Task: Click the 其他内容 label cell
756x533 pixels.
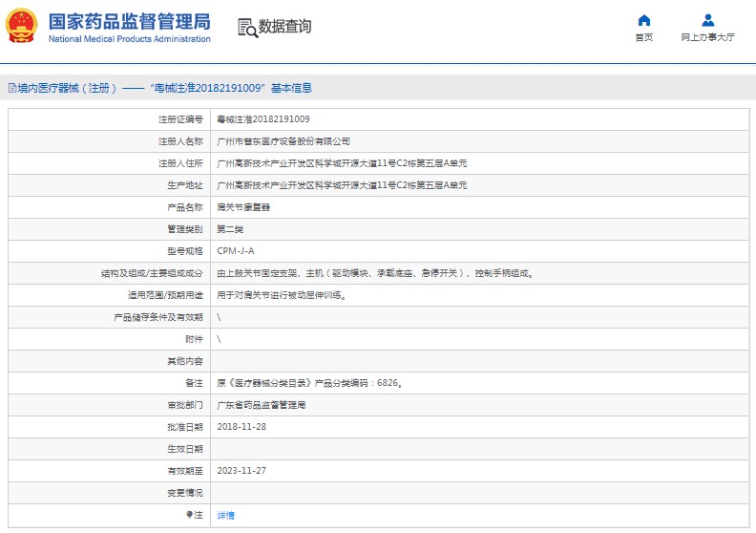Action: [110, 361]
